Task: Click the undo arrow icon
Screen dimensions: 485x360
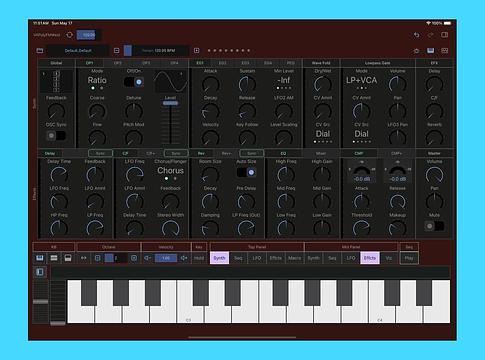Action: tap(417, 35)
